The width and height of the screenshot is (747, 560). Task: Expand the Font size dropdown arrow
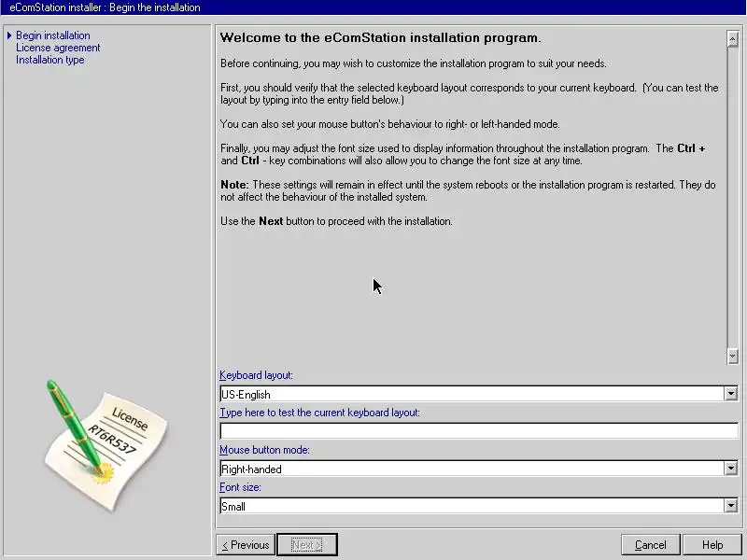coord(731,506)
